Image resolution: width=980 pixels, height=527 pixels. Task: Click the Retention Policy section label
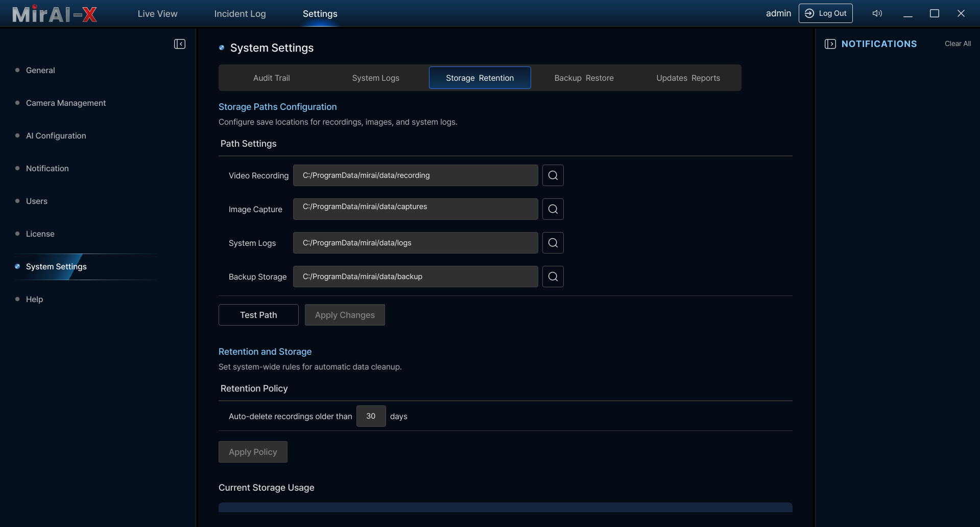[254, 388]
